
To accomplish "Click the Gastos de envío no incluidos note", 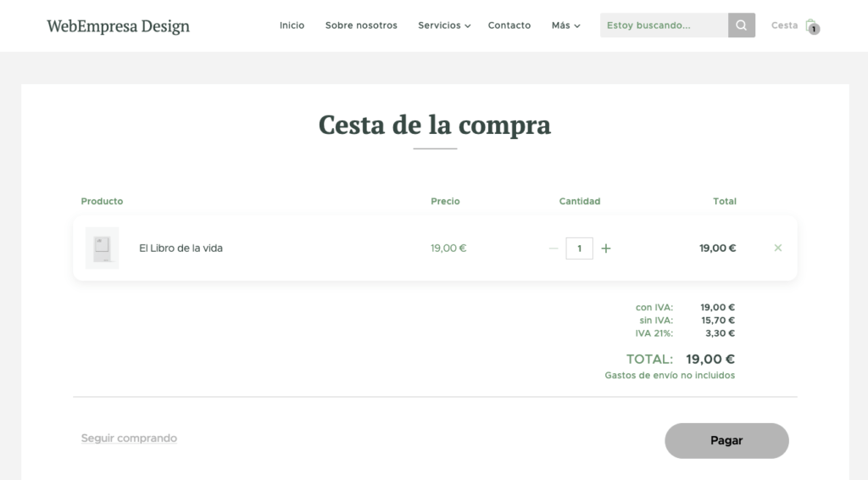I will click(x=670, y=376).
